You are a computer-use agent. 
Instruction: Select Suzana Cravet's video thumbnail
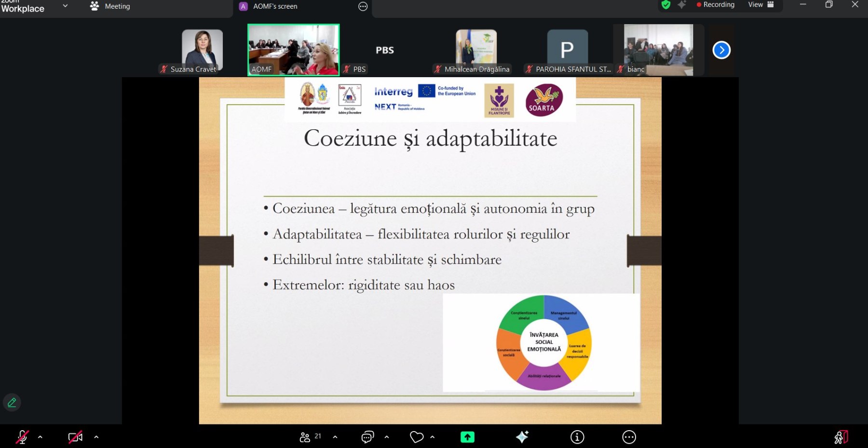coord(202,51)
